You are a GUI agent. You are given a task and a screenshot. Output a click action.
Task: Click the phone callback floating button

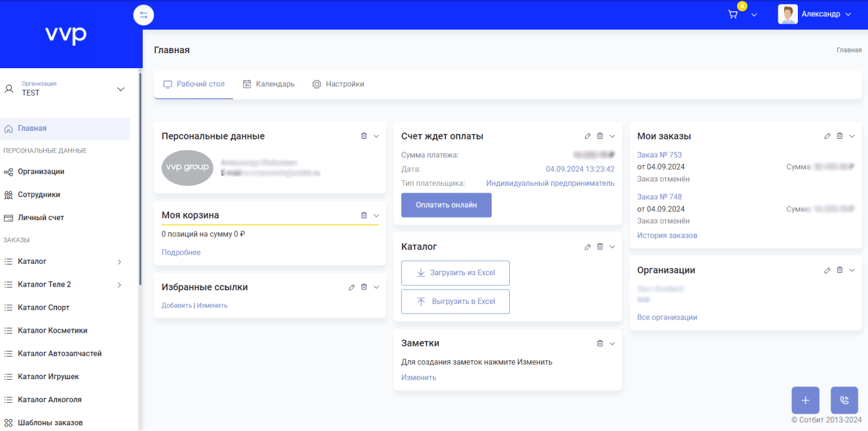tap(844, 400)
